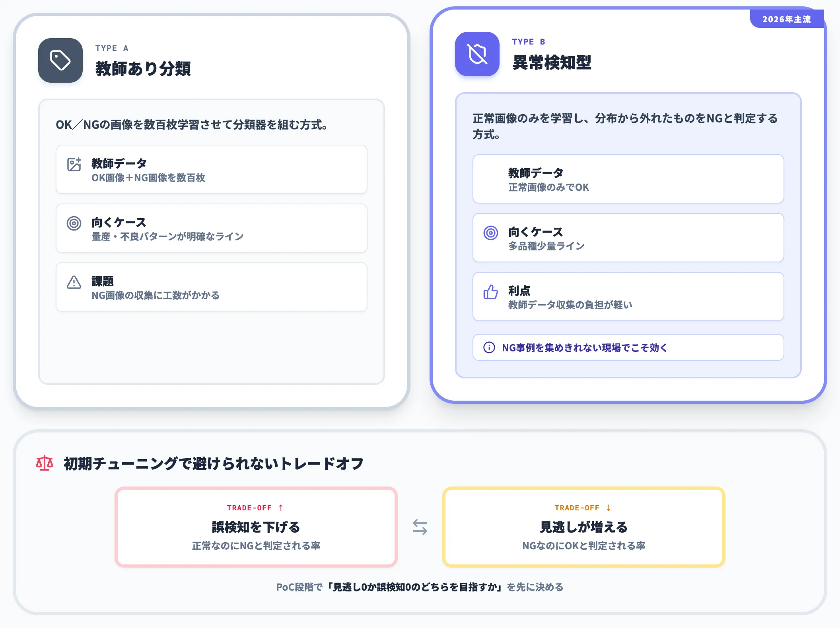The width and height of the screenshot is (840, 628).
Task: Click the text 量産・不良パターンが明確なライン
Action: (167, 236)
